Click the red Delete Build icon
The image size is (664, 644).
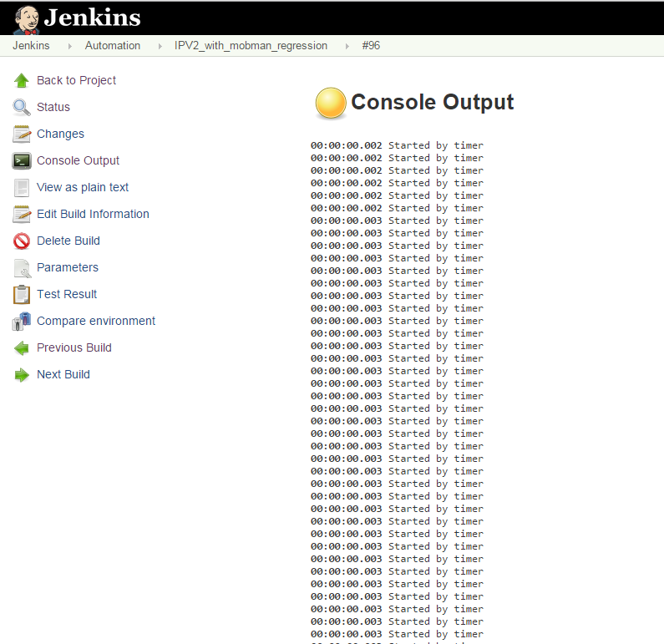(x=22, y=241)
